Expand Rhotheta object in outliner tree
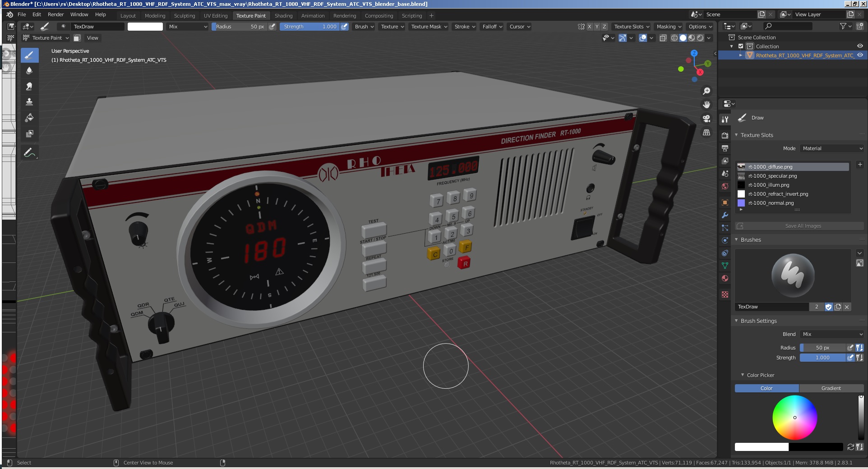 740,55
